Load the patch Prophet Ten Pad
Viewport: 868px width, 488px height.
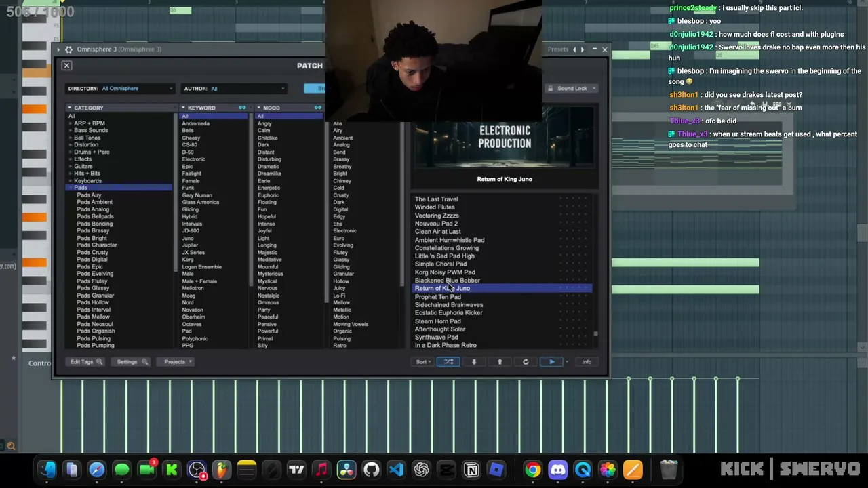point(438,297)
